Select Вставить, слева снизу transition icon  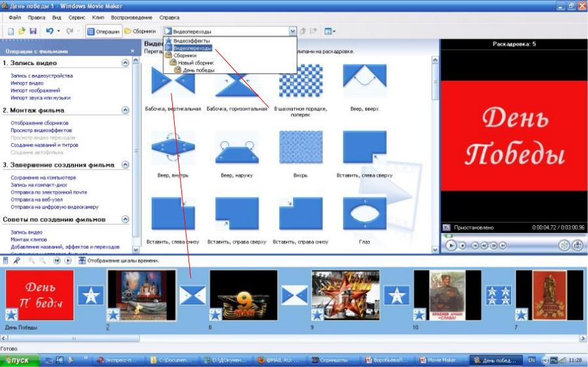pyautogui.click(x=173, y=213)
